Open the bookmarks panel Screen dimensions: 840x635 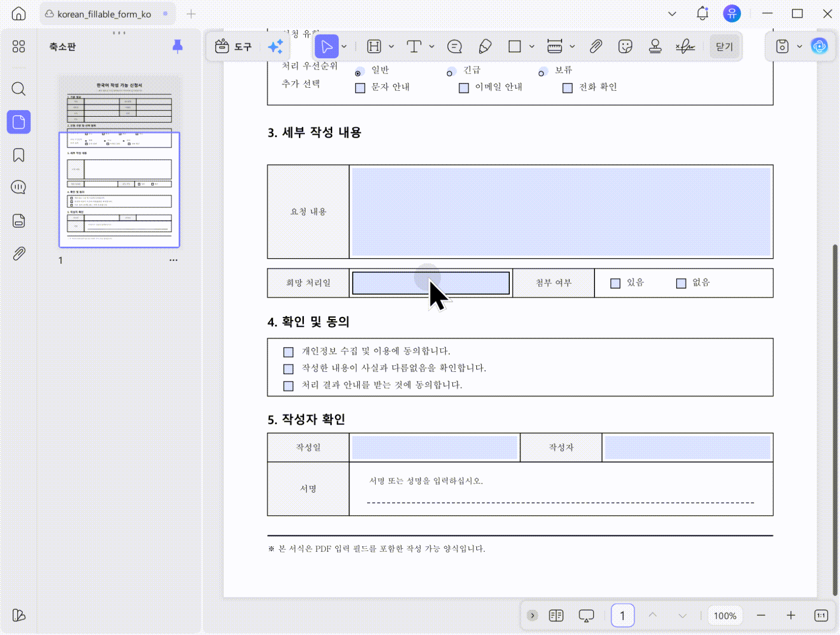[19, 155]
